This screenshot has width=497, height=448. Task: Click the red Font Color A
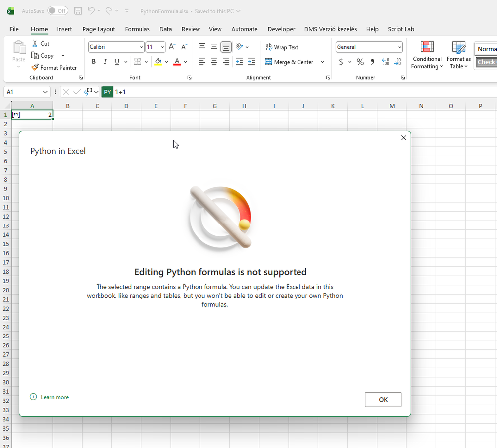(x=177, y=62)
